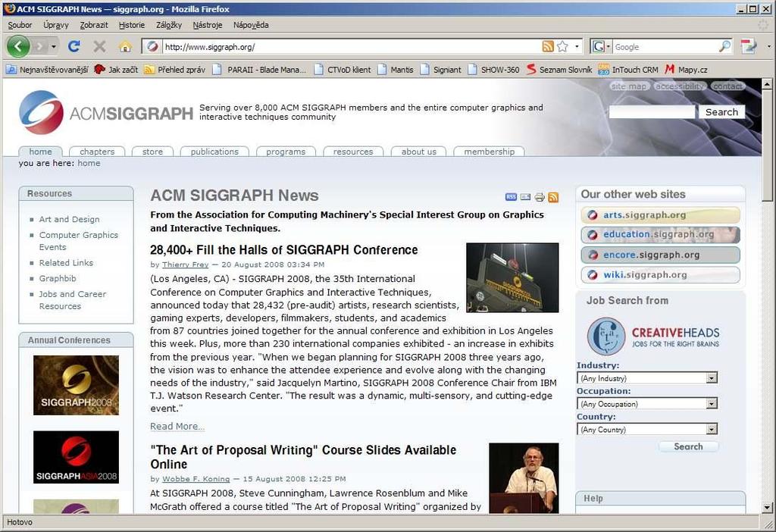776x532 pixels.
Task: Open the Jak začít bookmark
Action: click(116, 70)
